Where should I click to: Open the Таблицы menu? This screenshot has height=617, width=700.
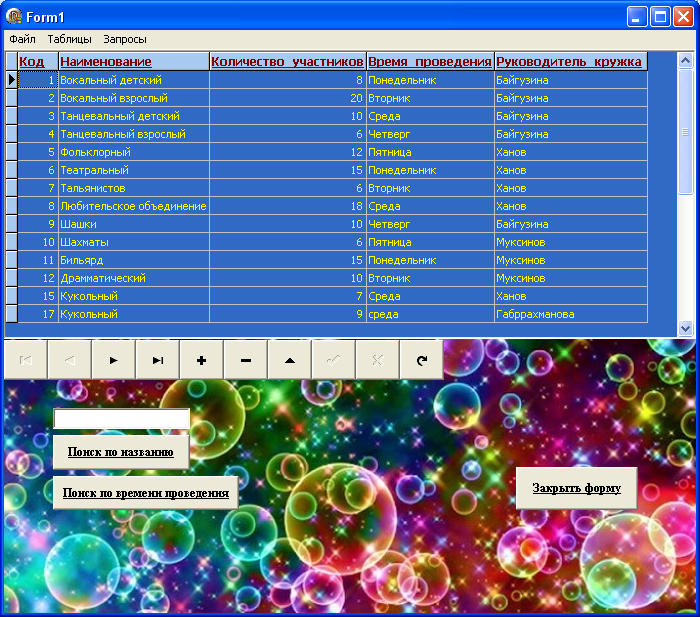70,39
